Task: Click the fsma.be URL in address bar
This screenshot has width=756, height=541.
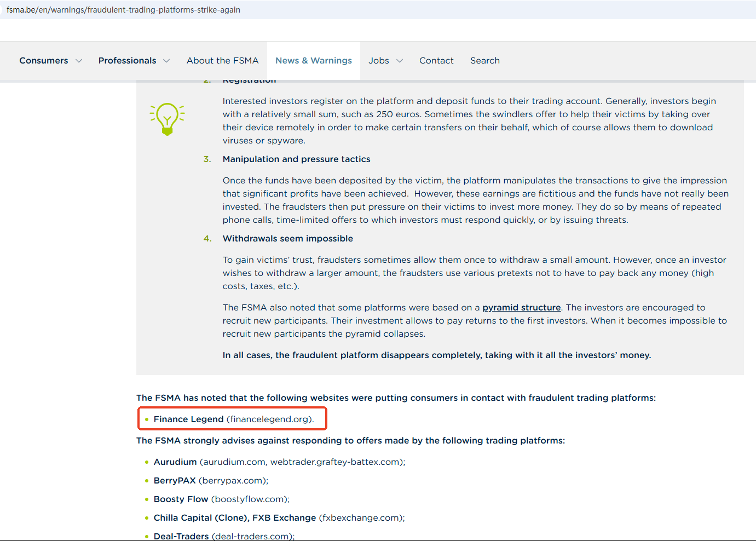Action: coord(123,10)
